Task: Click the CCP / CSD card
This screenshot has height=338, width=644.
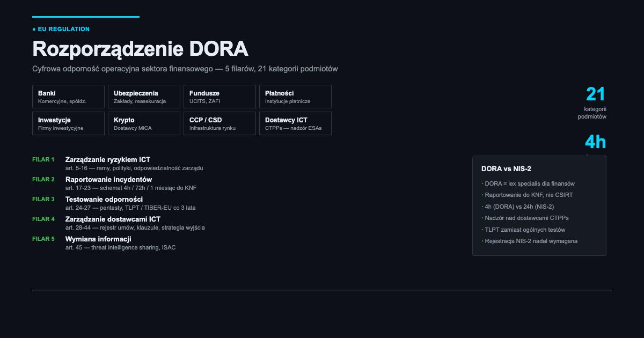Action: (x=219, y=123)
